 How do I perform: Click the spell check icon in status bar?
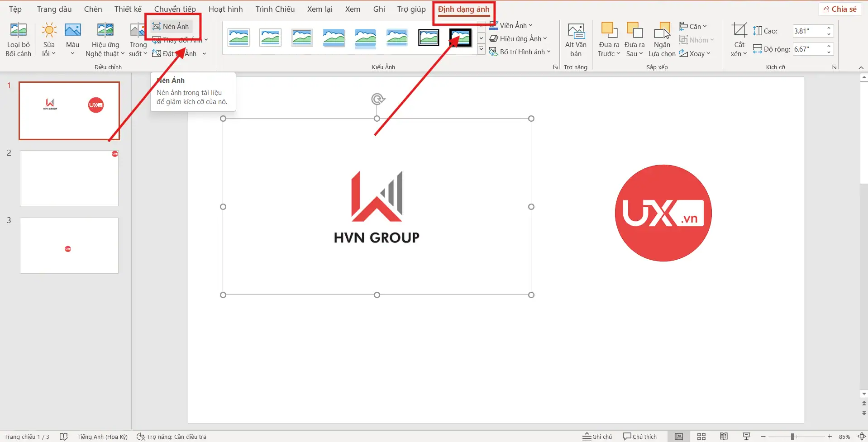click(64, 437)
